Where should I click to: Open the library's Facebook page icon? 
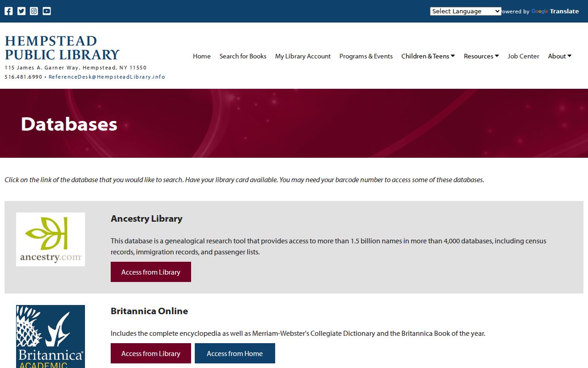9,11
